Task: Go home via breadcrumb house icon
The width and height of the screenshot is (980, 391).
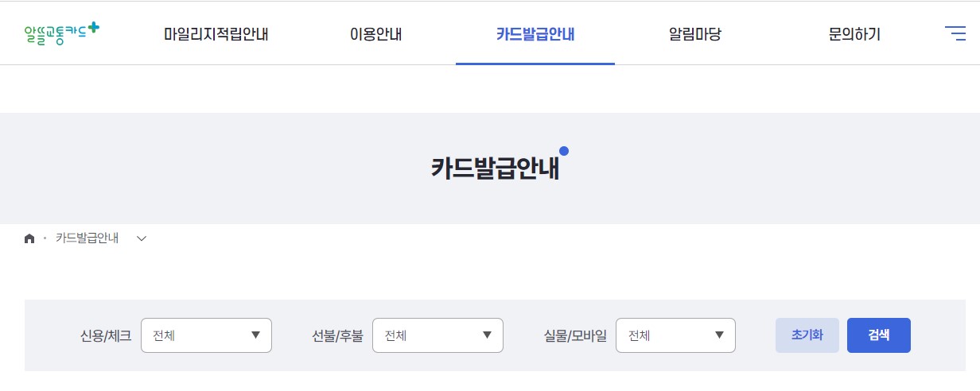Action: 29,238
